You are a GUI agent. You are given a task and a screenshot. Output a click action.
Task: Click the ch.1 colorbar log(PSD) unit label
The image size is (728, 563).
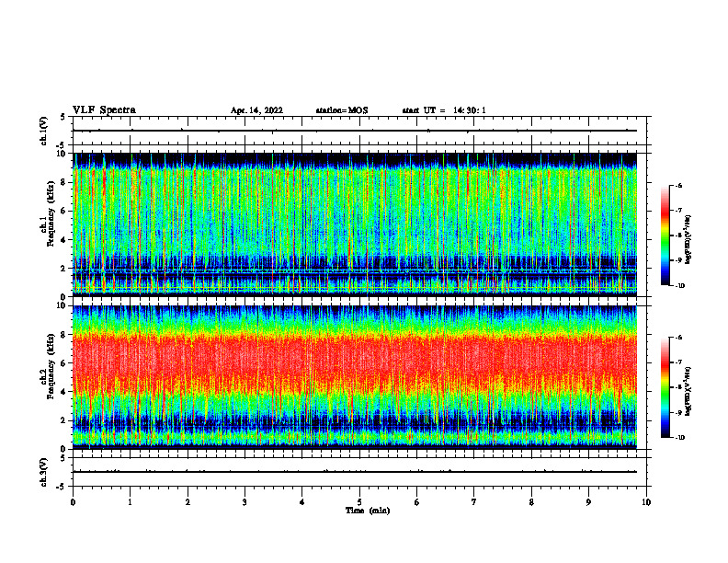pyautogui.click(x=688, y=240)
